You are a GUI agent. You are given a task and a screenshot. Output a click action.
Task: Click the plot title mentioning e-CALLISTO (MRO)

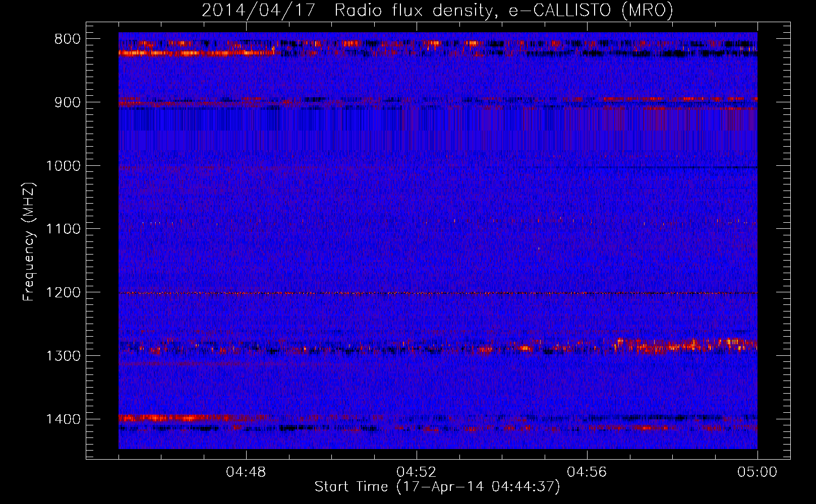437,10
